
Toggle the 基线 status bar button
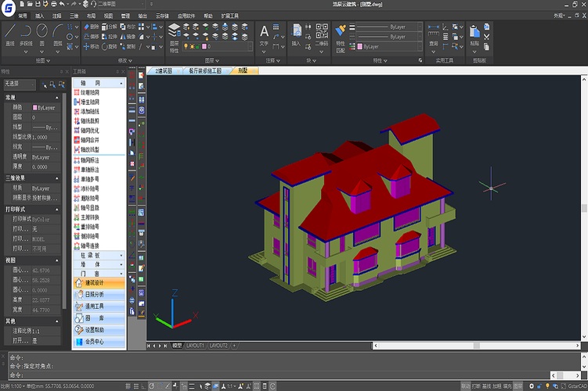click(486, 386)
